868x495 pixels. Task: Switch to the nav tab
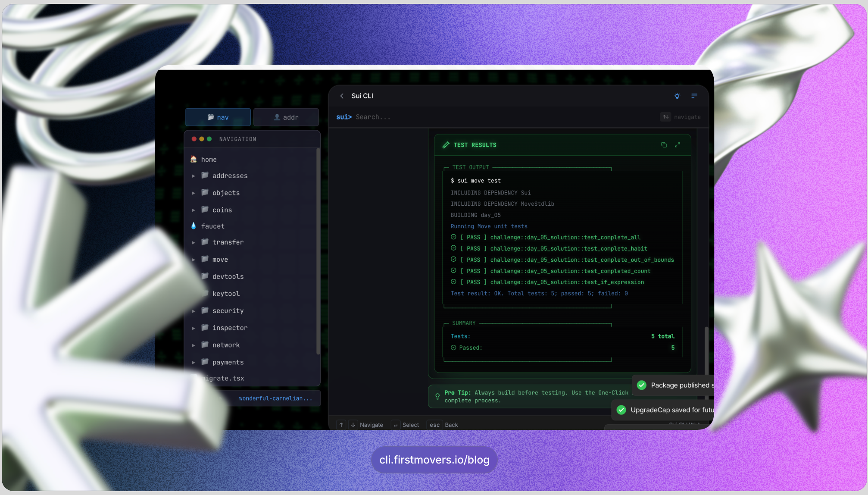pos(218,117)
